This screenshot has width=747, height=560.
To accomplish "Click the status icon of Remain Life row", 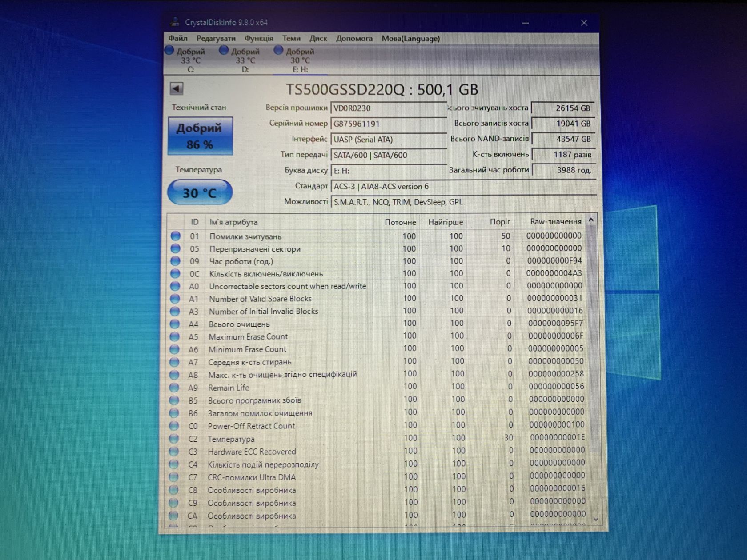I will pos(174,388).
